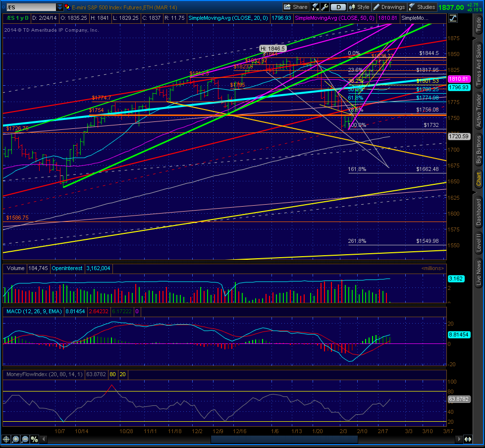Click the O: 1835.25 open value in header
Viewport: 485px width, 448px height.
(x=74, y=18)
